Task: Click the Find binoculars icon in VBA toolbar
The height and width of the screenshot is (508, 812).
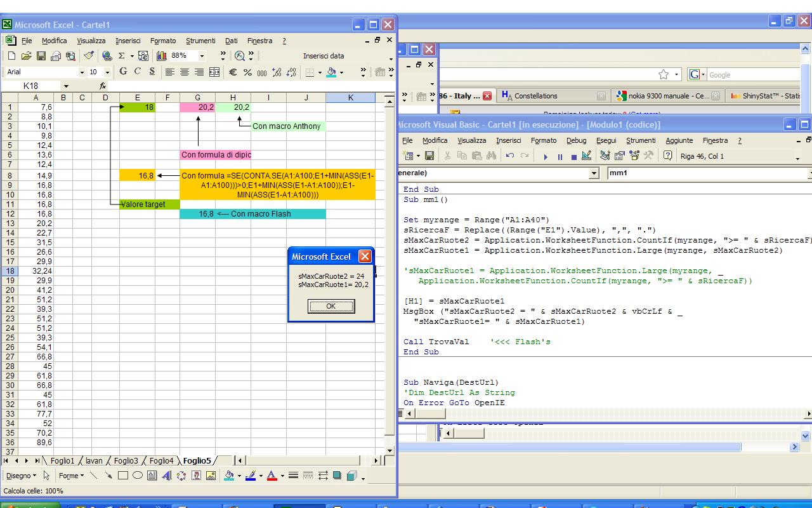Action: point(491,156)
